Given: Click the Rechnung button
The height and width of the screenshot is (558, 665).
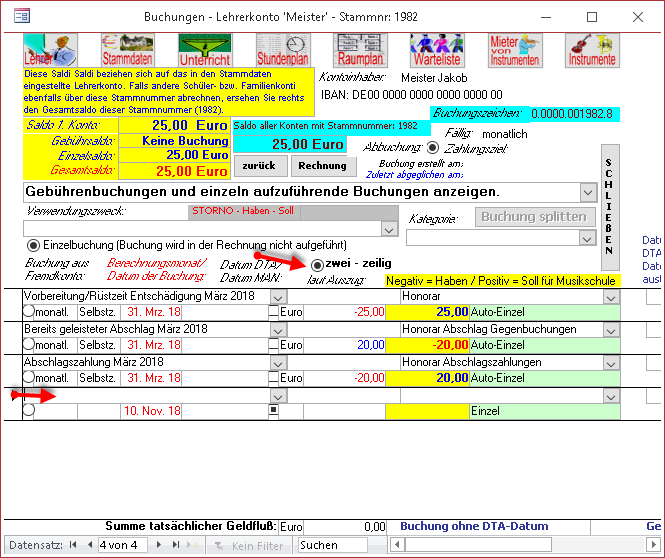Looking at the screenshot, I should point(322,165).
